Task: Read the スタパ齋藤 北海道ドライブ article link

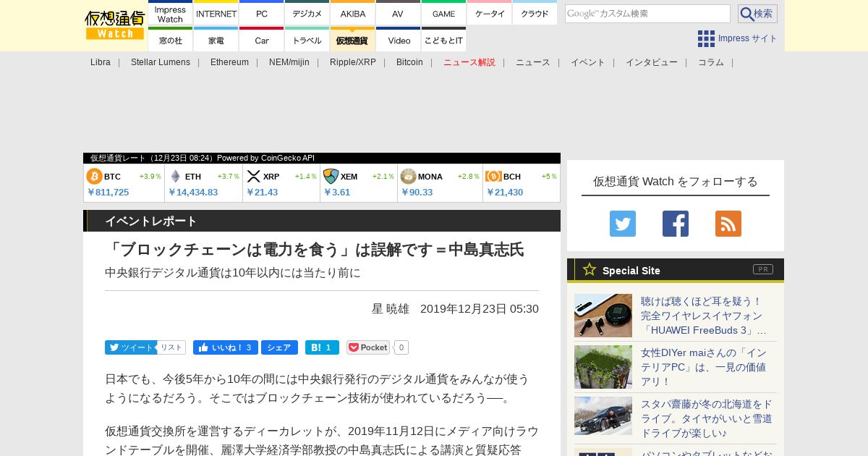Action: tap(707, 418)
